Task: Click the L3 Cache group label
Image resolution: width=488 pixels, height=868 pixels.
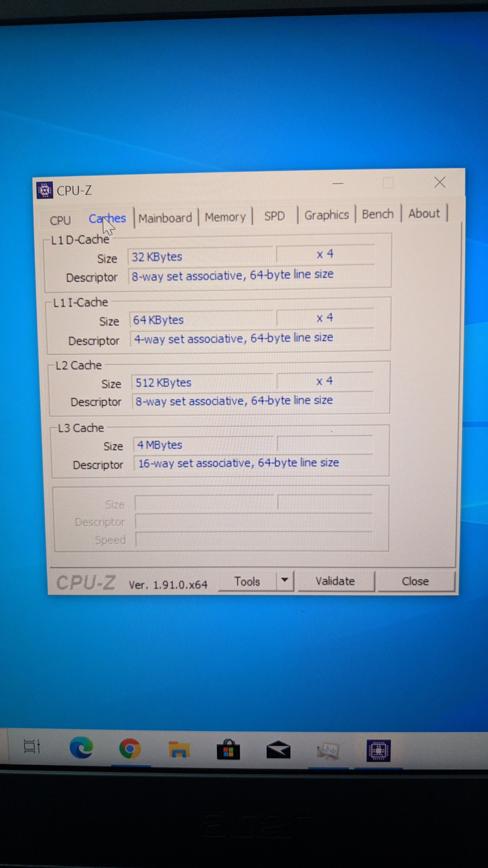Action: [x=81, y=428]
